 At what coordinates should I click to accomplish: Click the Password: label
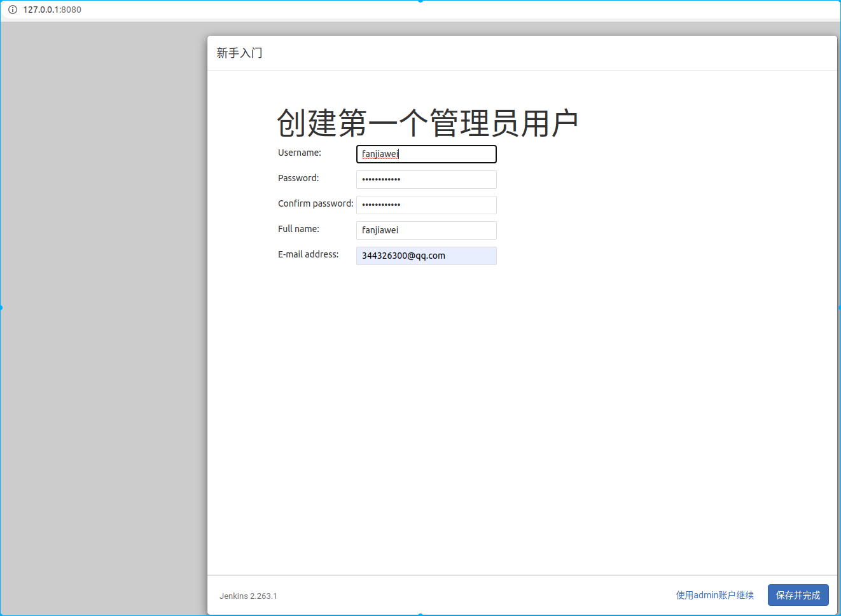coord(298,178)
